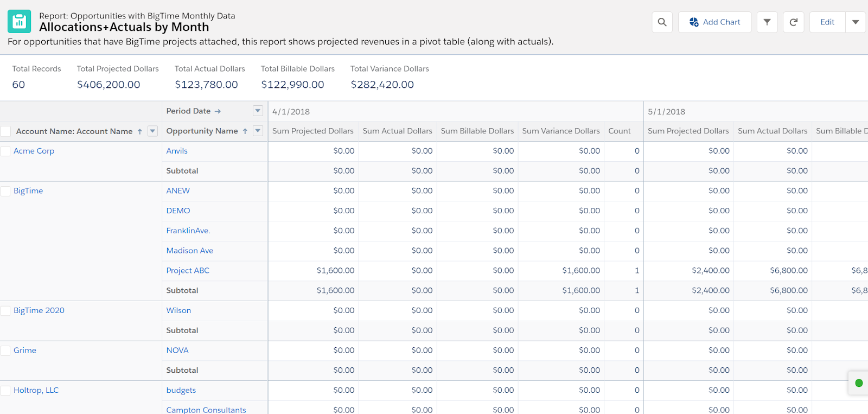868x414 pixels.
Task: Open the Account Name column dropdown
Action: click(x=153, y=131)
